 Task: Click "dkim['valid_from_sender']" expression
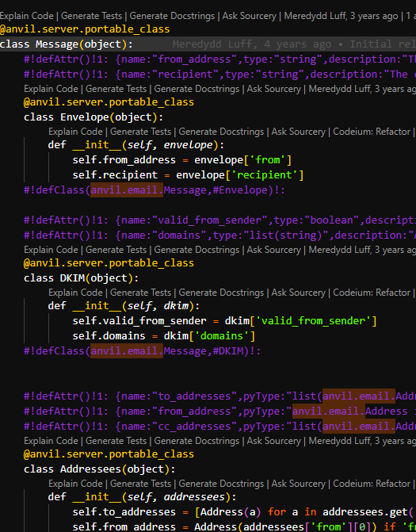click(x=301, y=321)
